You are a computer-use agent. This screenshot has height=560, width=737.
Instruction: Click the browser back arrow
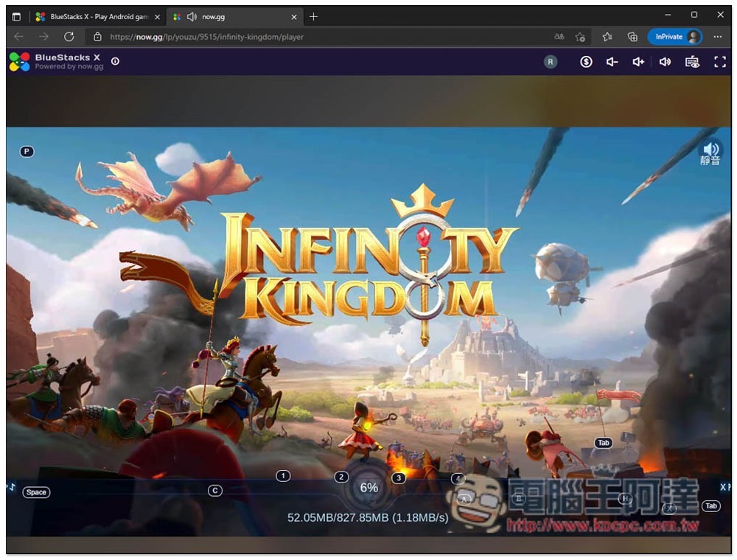pyautogui.click(x=18, y=37)
